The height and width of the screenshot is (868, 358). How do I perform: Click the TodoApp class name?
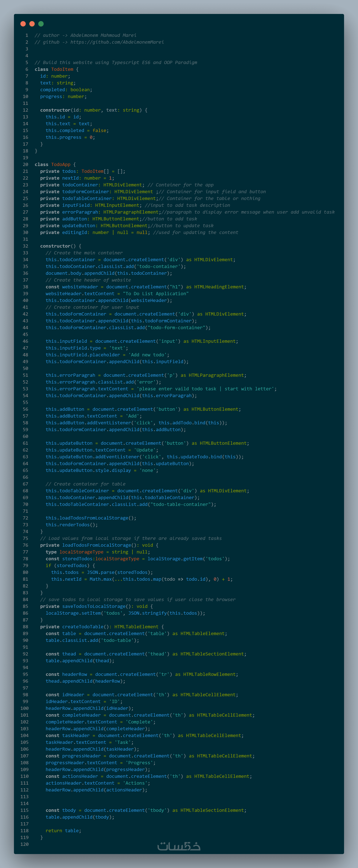61,164
